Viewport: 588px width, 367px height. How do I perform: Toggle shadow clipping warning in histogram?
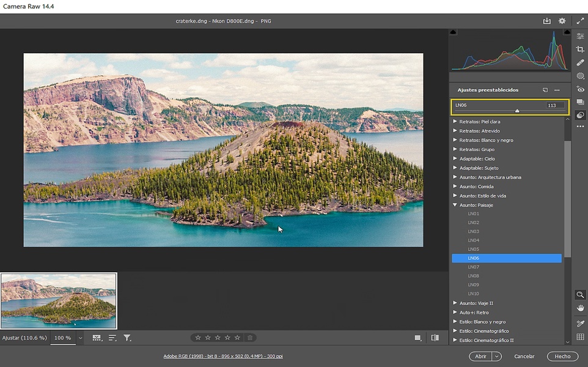pos(453,31)
